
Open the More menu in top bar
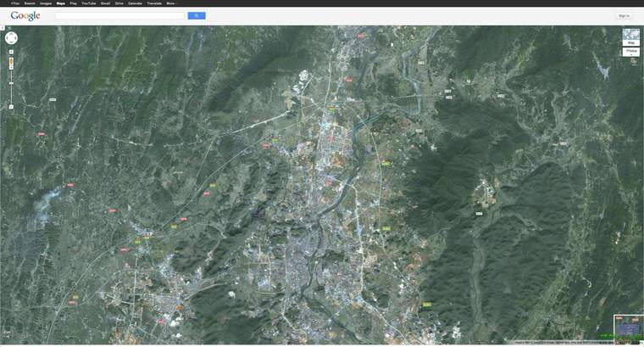171,3
